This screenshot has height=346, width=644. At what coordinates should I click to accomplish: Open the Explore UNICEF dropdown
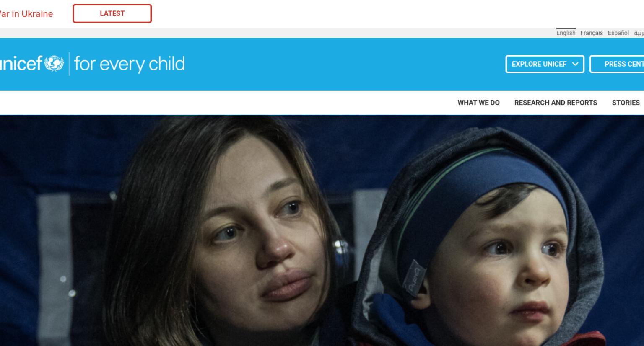point(545,64)
